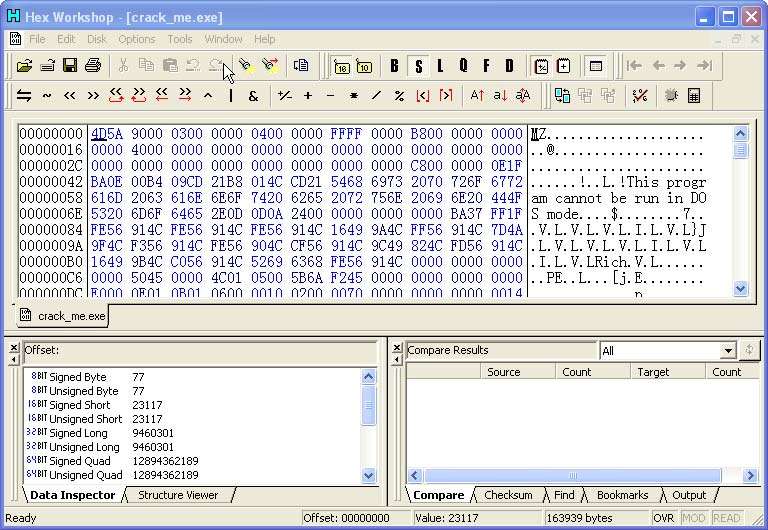Click the inverse case (aA) conversion icon
The width and height of the screenshot is (768, 530).
tap(523, 96)
